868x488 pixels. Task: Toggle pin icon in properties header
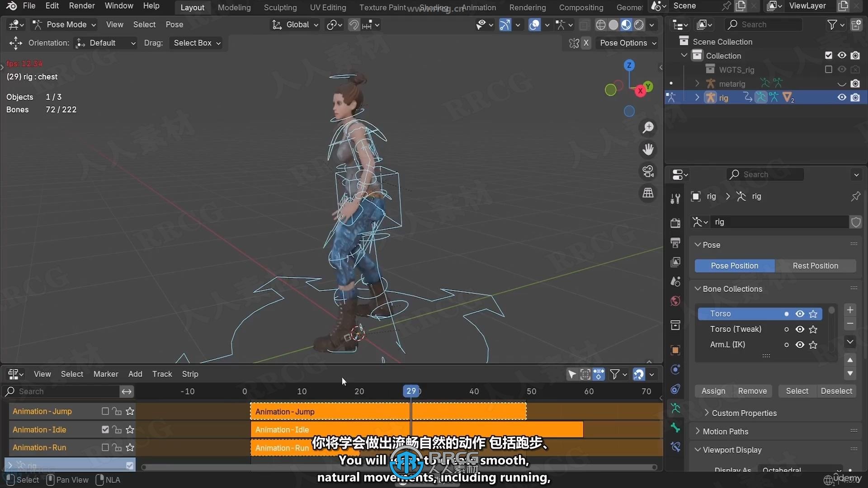855,197
